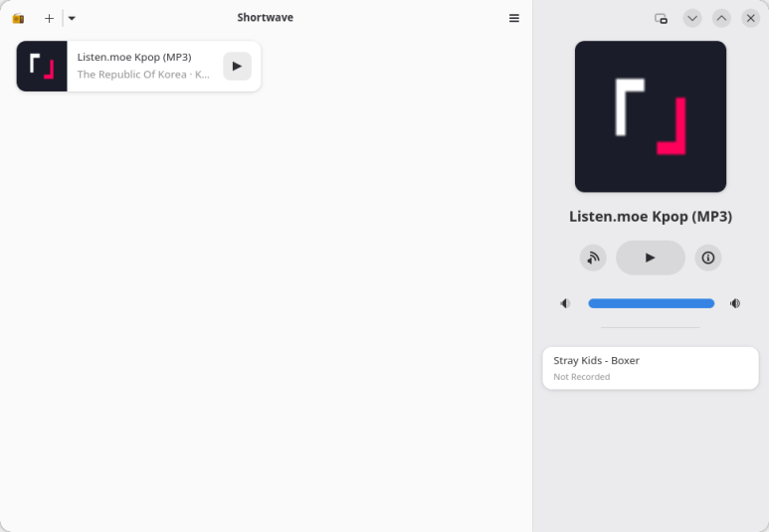Image resolution: width=769 pixels, height=532 pixels.
Task: Expand player with the up chevron button
Action: pyautogui.click(x=721, y=19)
